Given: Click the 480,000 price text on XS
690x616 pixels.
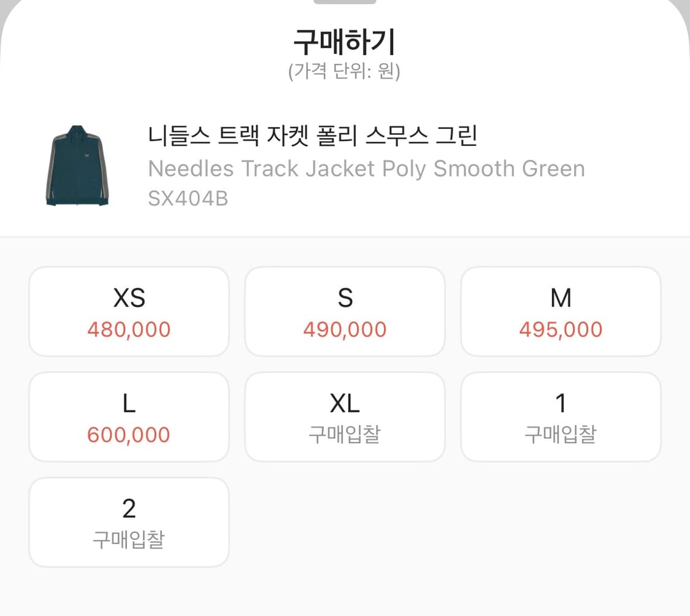Looking at the screenshot, I should (x=128, y=329).
